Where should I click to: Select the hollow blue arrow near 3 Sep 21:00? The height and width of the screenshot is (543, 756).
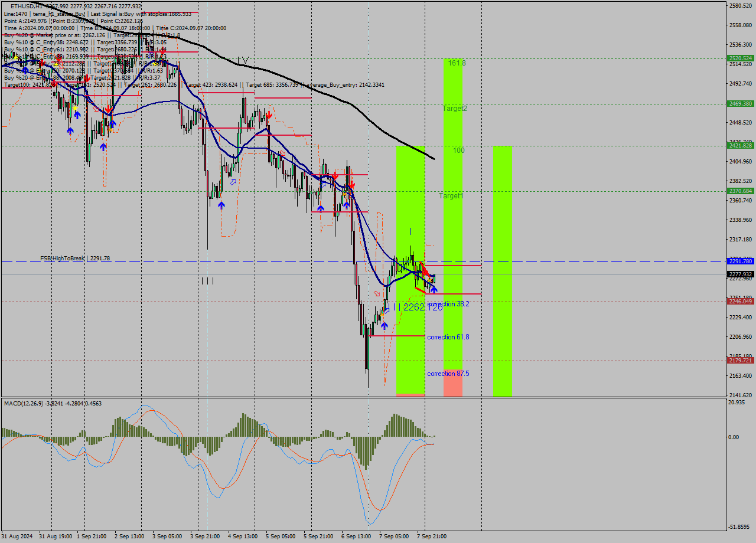[x=233, y=182]
